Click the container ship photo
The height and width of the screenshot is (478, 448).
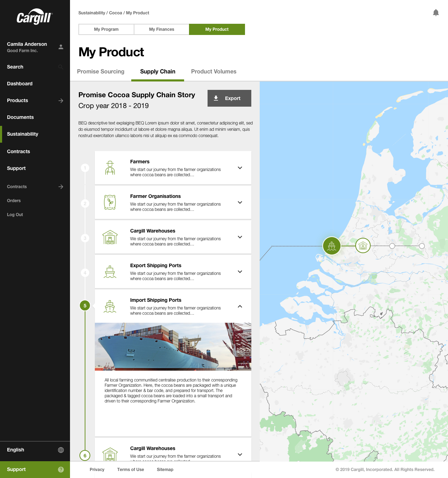pos(173,347)
